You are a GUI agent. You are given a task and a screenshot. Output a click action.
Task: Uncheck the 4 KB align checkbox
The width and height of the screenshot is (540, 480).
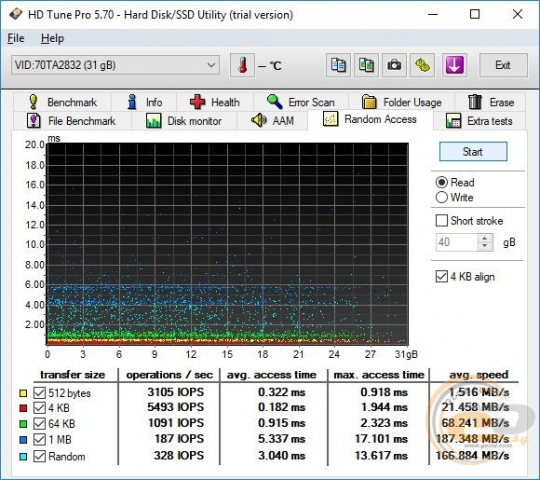442,276
